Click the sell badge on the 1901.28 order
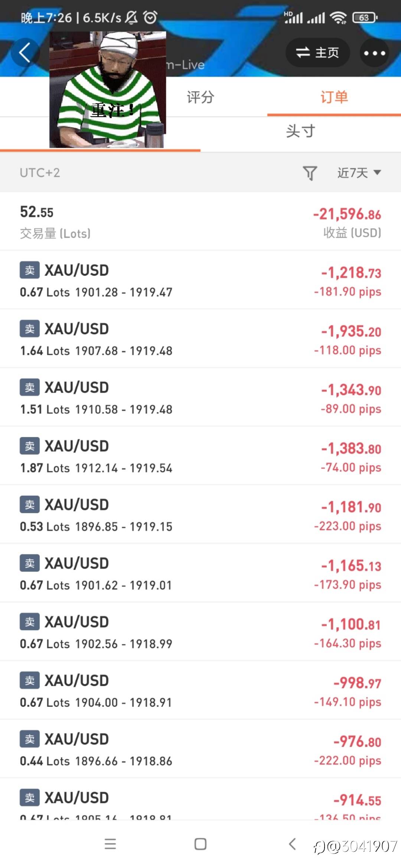Viewport: 401px width, 868px height. pos(30,270)
